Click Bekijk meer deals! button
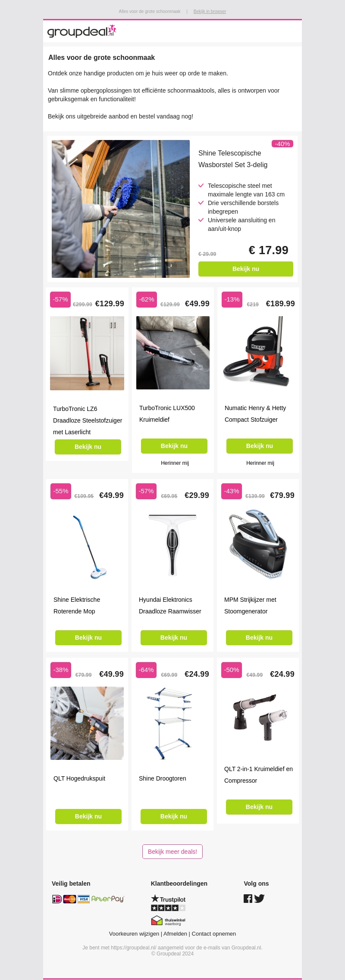This screenshot has height=980, width=345. [x=172, y=852]
